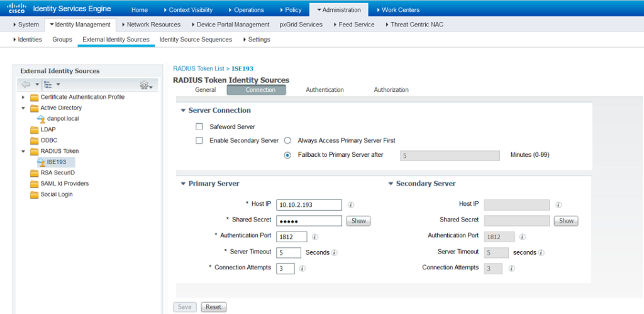Click the RSA SecurID folder icon

point(35,172)
